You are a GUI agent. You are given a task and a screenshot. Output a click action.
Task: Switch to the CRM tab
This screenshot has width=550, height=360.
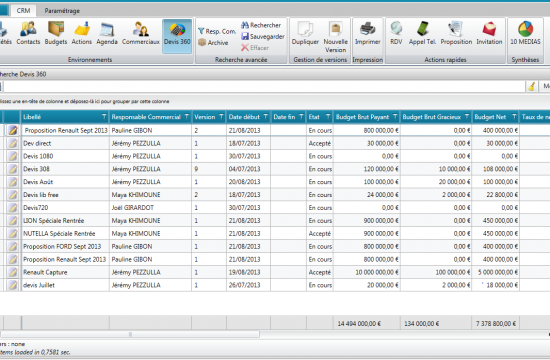24,11
